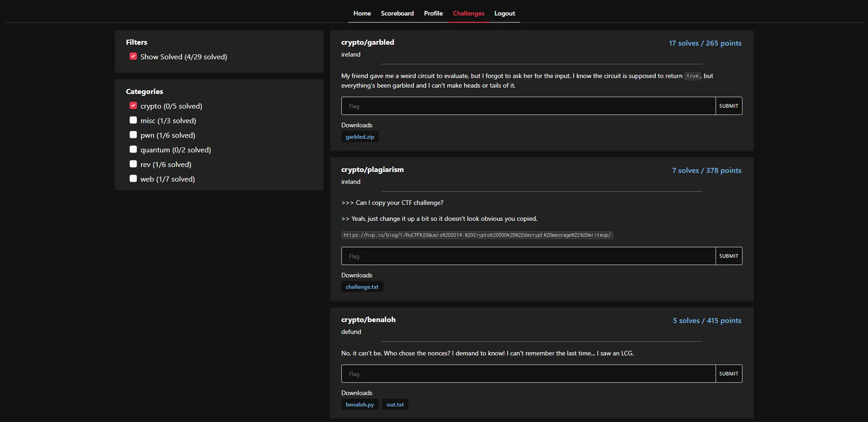Screen dimensions: 868x422
Task: Select the quantum category checkbox
Action: click(x=133, y=150)
